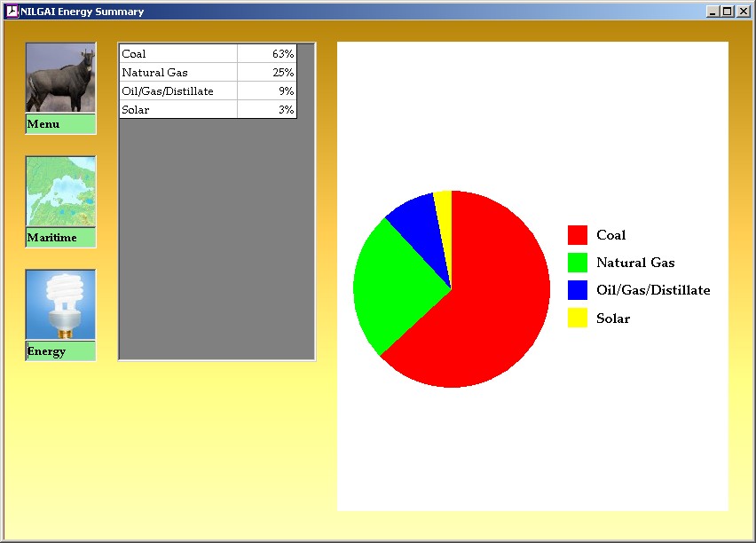Select the Coal row in table
The width and height of the screenshot is (756, 543).
[178, 54]
